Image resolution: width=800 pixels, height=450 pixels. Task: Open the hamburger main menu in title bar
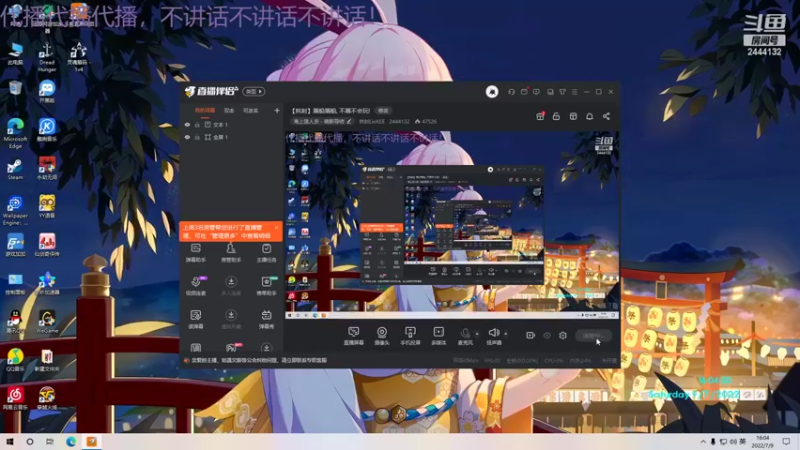[x=574, y=92]
